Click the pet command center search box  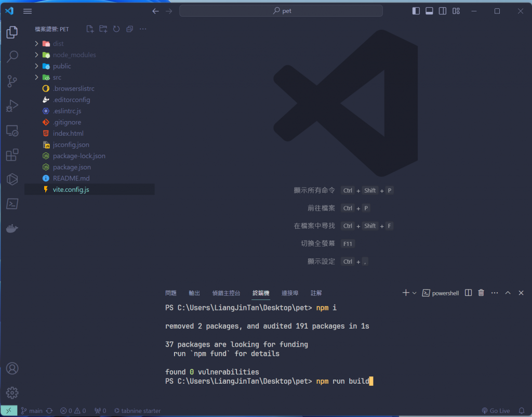click(x=281, y=11)
